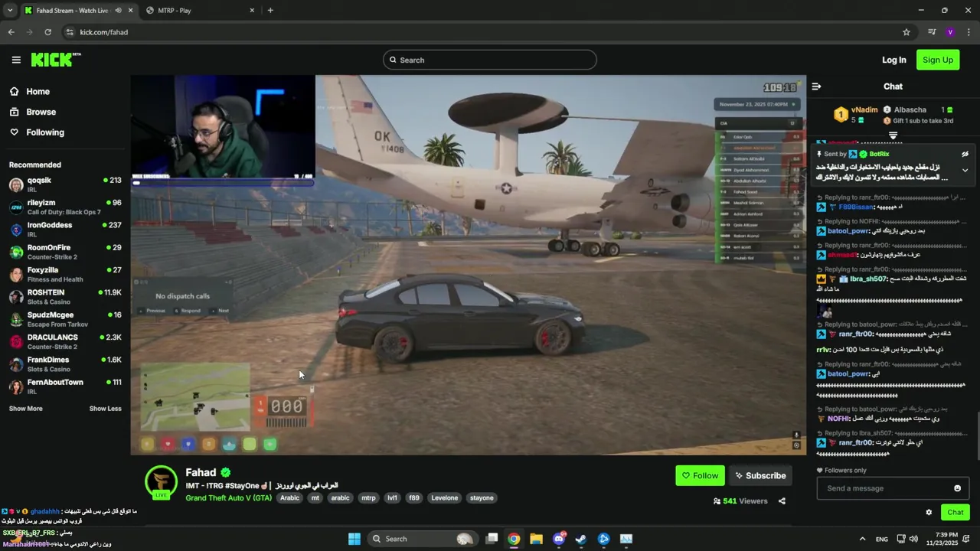The width and height of the screenshot is (980, 551).
Task: Click the Subscribe button
Action: 760,475
